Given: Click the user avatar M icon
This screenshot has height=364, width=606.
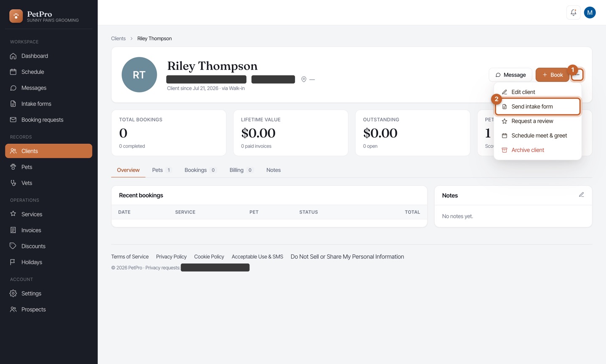Looking at the screenshot, I should pos(590,13).
